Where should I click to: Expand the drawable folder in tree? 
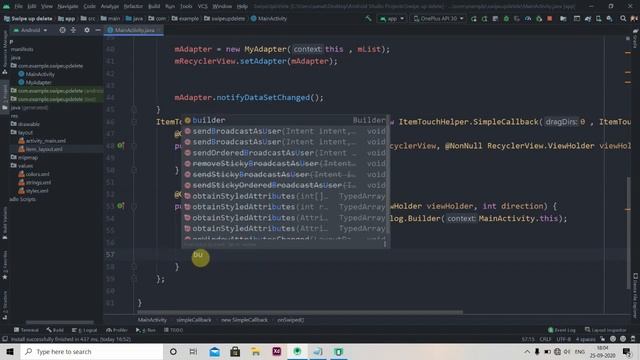pos(29,124)
